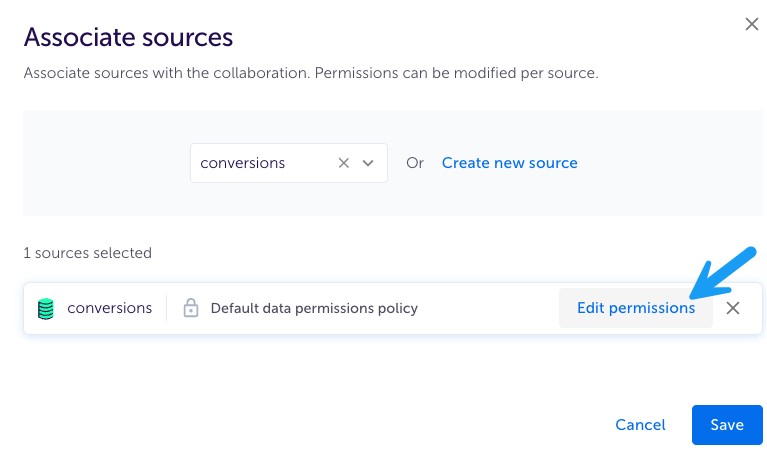This screenshot has height=462, width=767.
Task: Click the '1 sources selected' label
Action: pos(88,253)
